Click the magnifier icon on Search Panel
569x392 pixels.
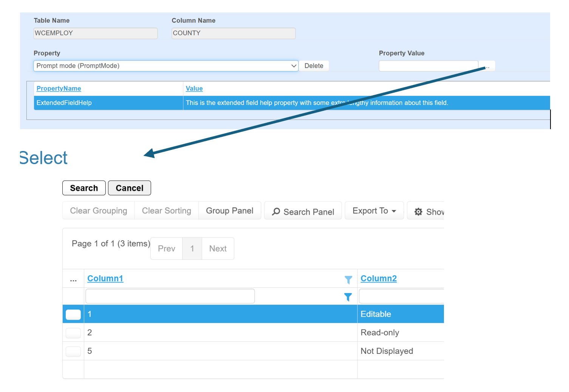[276, 212]
